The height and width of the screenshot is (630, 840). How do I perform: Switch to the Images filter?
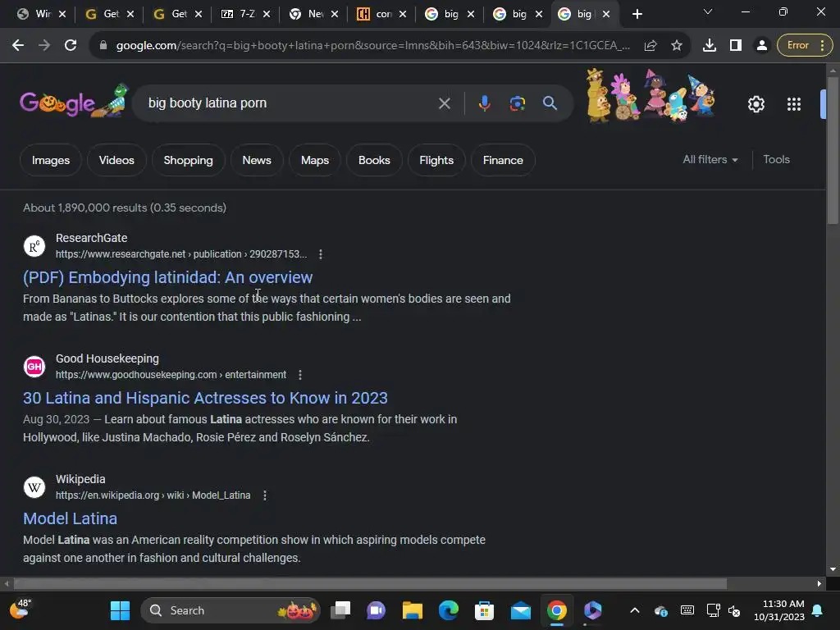[51, 160]
